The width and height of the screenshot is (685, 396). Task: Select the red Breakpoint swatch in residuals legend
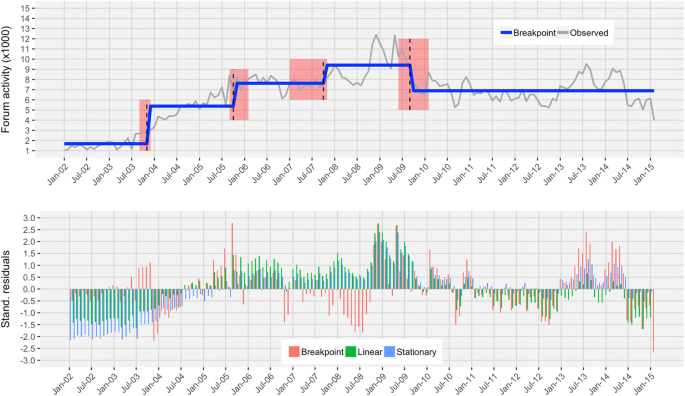[x=294, y=352]
